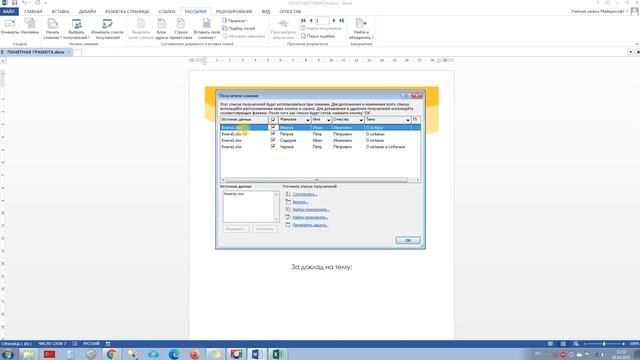The height and width of the screenshot is (360, 640).
Task: Click the Фильтр (Filter) link
Action: [300, 202]
